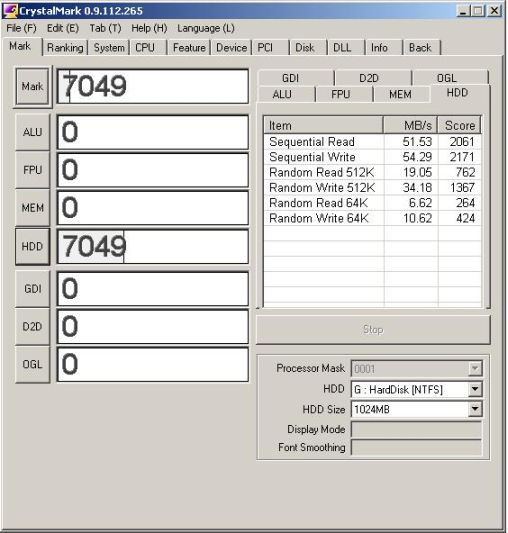
Task: Click the Stop button
Action: (x=373, y=330)
